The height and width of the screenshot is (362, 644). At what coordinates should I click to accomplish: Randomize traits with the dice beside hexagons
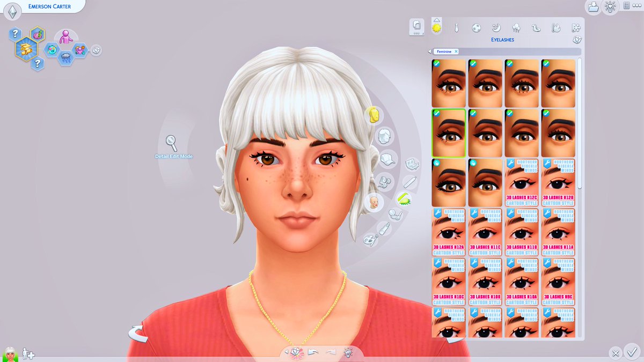[96, 50]
